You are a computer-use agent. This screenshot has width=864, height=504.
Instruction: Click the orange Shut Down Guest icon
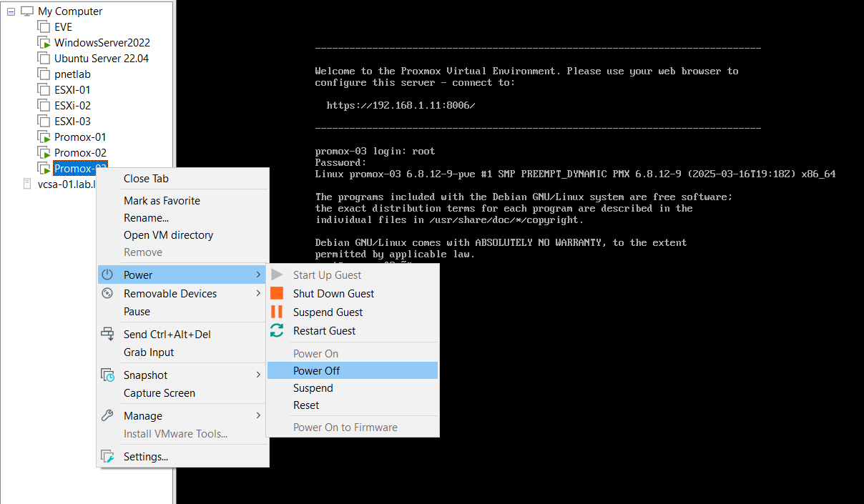278,293
